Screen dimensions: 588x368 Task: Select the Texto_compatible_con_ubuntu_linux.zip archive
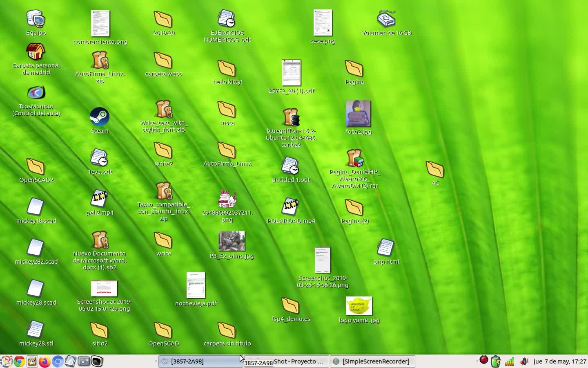point(163,191)
